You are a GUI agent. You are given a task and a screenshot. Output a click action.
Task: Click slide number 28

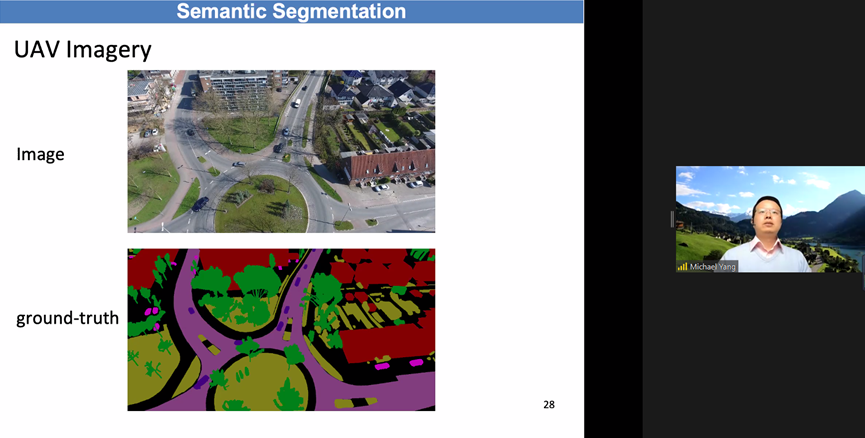tap(548, 404)
